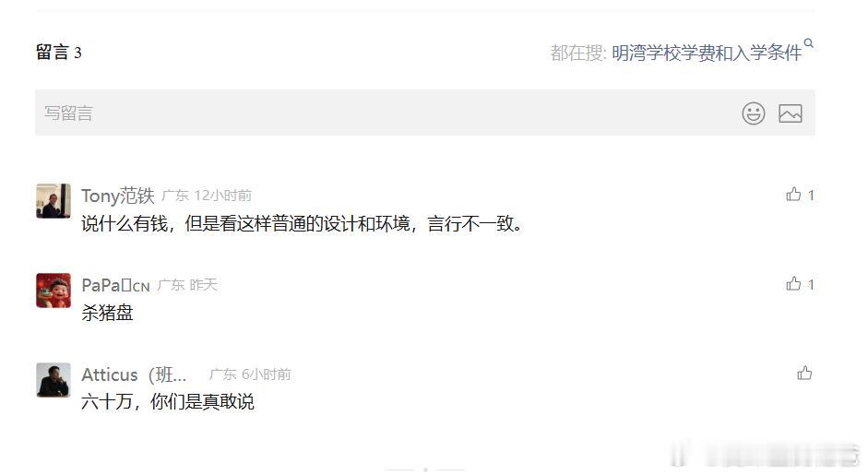
Task: Click the 写留言 comment input field
Action: 424,113
